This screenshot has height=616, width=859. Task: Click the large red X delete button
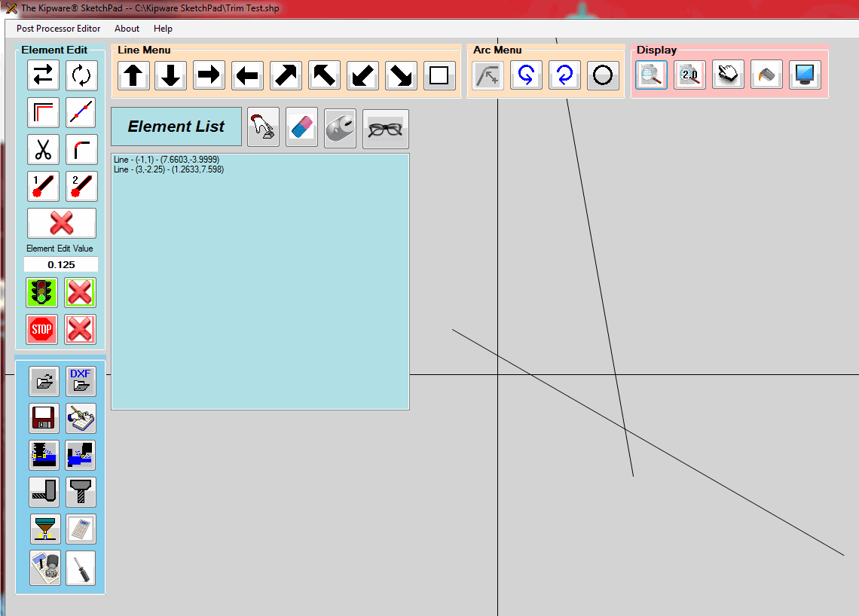click(x=62, y=223)
